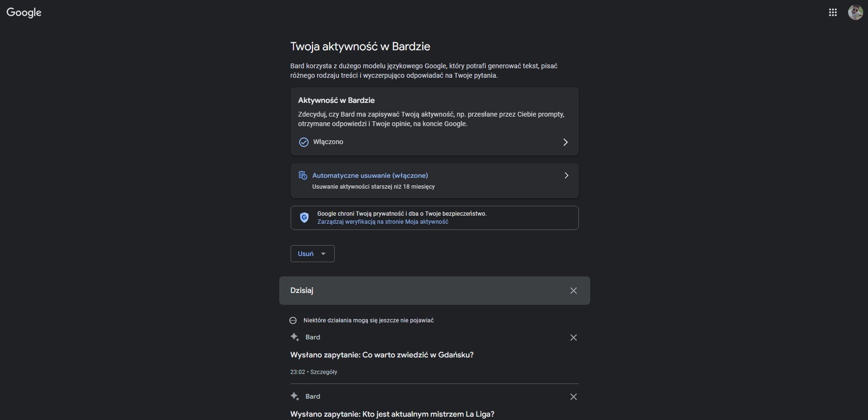Click Niektóre działania mogą się jeszcze nie pojawiać

(x=368, y=320)
